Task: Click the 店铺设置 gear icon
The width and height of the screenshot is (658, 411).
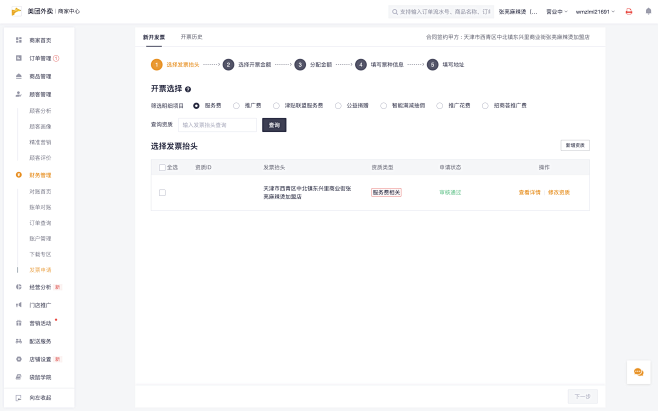Action: (x=19, y=358)
